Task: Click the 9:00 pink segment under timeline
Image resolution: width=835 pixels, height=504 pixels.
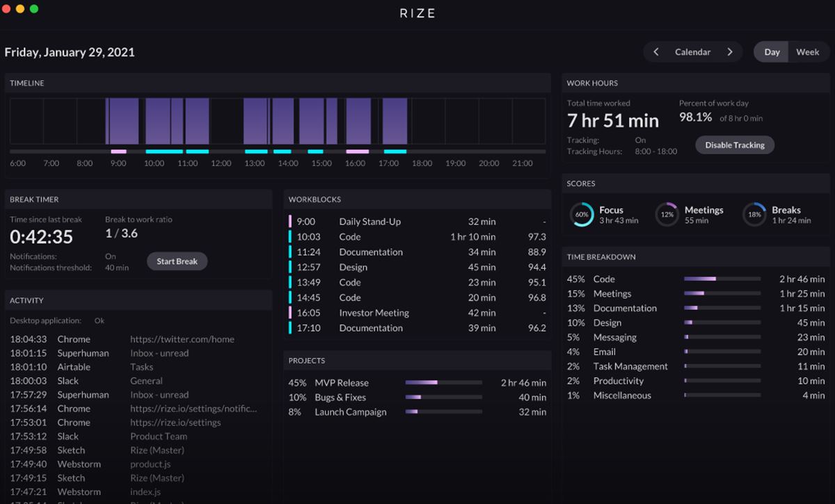Action: click(x=118, y=152)
